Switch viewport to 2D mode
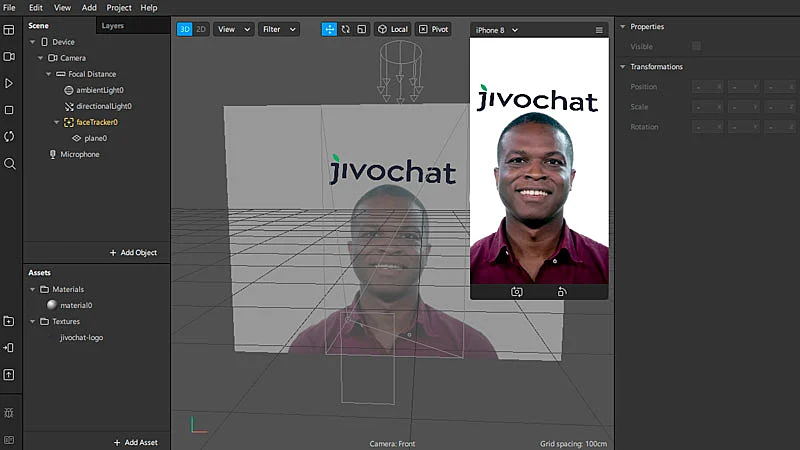This screenshot has height=450, width=800. [x=201, y=29]
